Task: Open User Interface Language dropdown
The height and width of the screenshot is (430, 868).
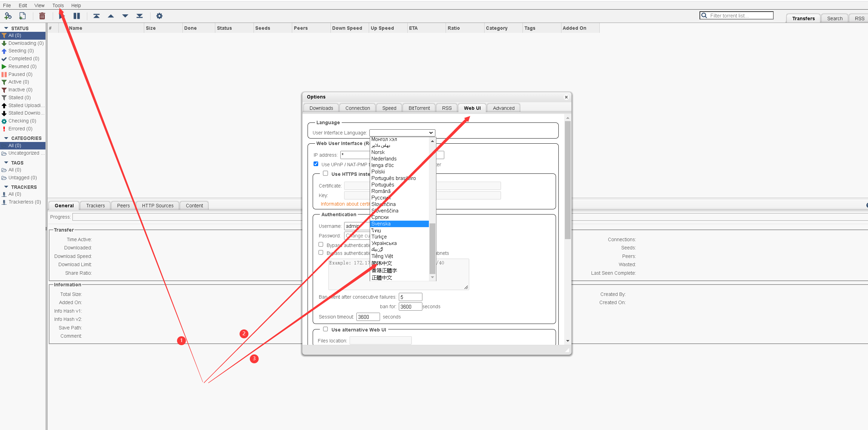Action: click(402, 133)
